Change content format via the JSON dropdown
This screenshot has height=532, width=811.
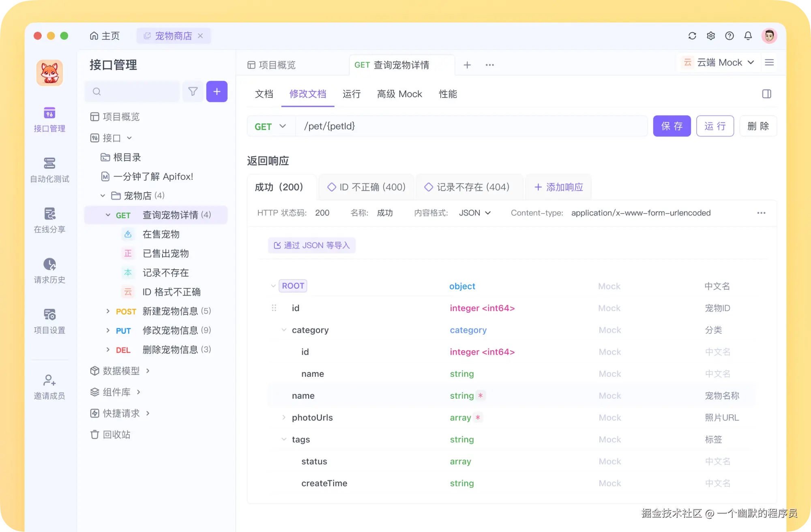click(x=475, y=213)
